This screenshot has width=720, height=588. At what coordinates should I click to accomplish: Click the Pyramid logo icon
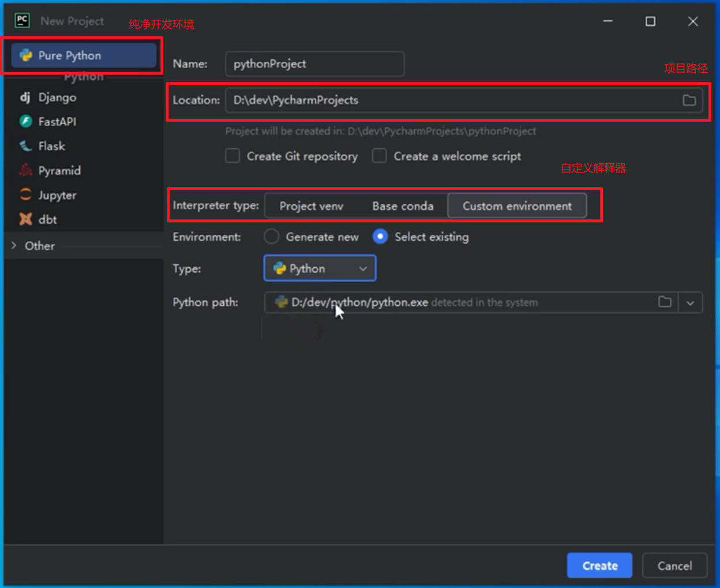pyautogui.click(x=25, y=170)
